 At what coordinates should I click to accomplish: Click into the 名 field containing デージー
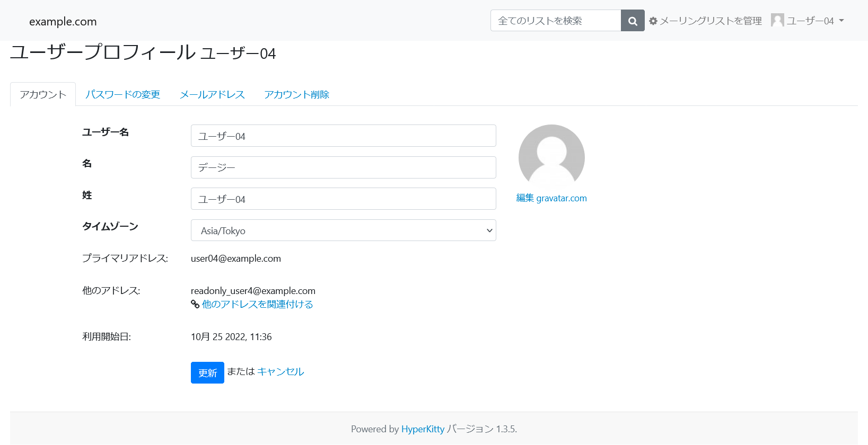click(344, 167)
